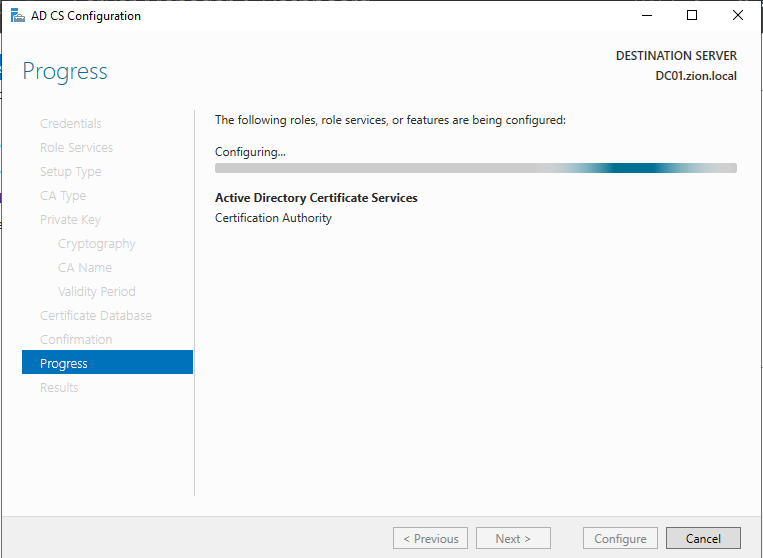Screen dimensions: 763x558
Task: Open the Certificate Database step
Action: pos(96,316)
